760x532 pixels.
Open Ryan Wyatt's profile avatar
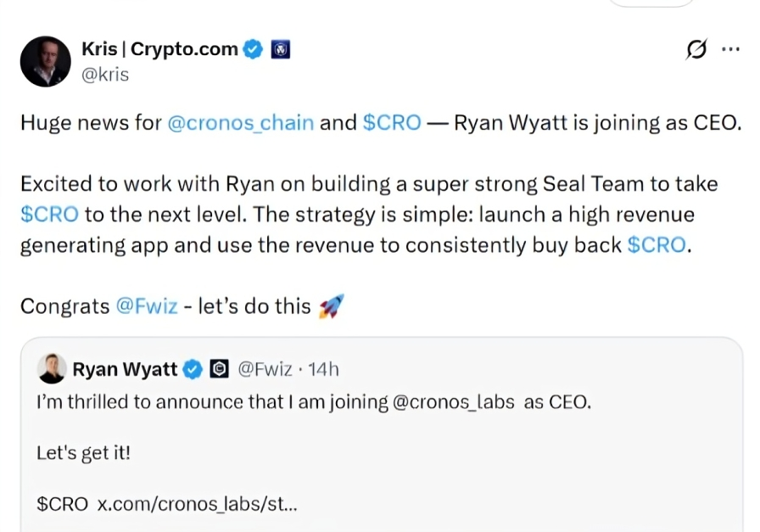coord(52,368)
